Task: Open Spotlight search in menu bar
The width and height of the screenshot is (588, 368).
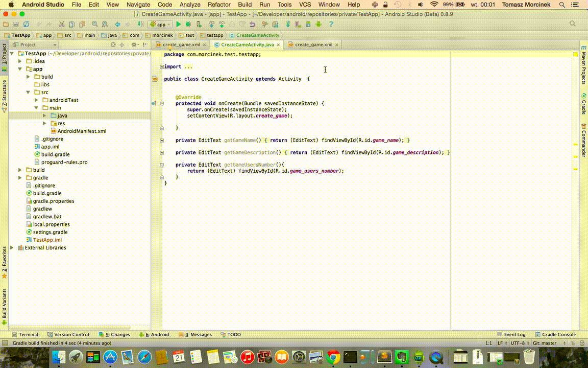Action: [562, 5]
